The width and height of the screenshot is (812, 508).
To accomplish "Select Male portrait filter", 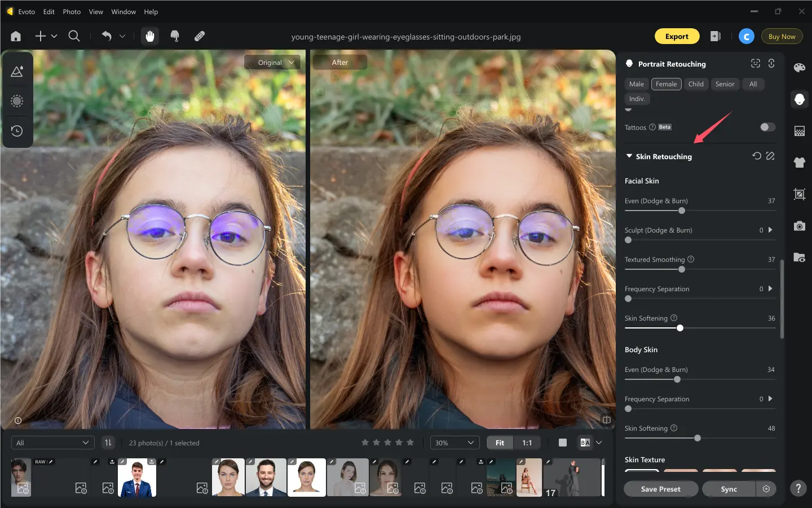I will (637, 84).
